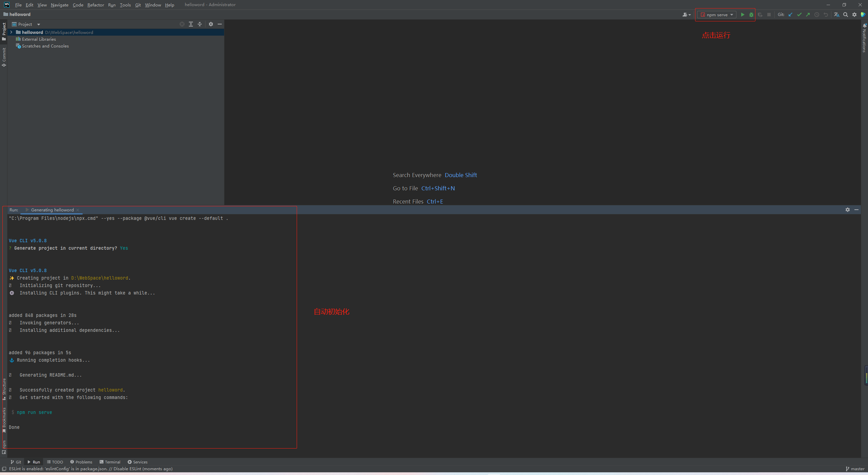Collapse all in Project panel
The image size is (868, 475).
(200, 24)
